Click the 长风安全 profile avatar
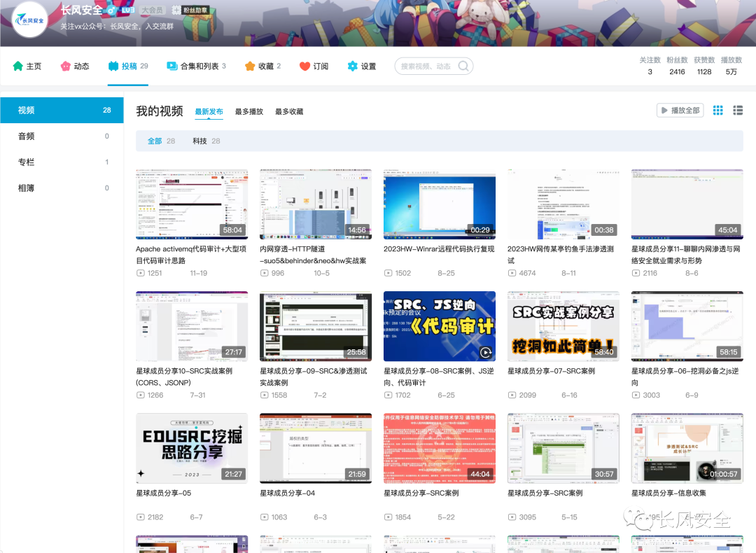Screen dimensions: 756x553 coord(29,20)
